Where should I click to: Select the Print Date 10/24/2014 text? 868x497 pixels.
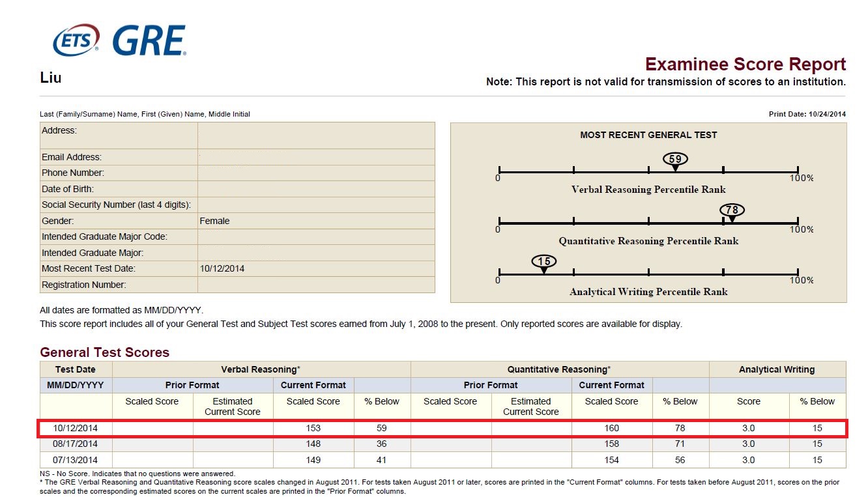click(x=807, y=114)
